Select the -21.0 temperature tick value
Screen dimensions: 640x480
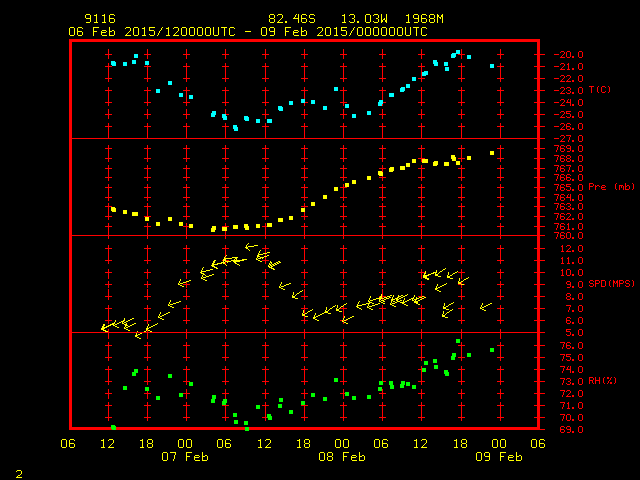(x=568, y=67)
